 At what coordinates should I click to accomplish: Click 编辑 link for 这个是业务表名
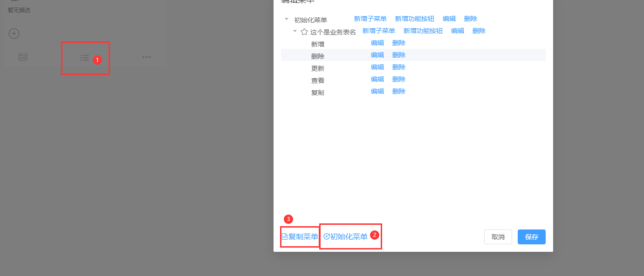point(457,31)
